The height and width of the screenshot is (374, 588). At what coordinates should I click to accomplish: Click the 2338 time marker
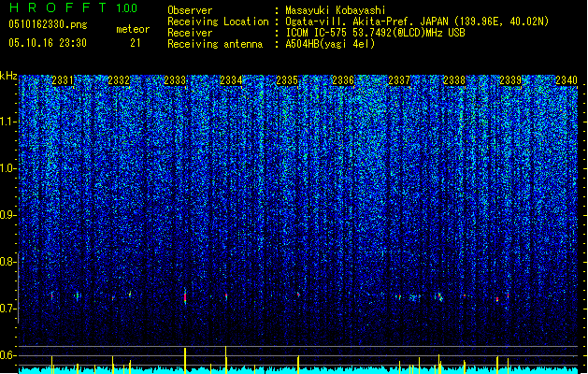pyautogui.click(x=454, y=80)
